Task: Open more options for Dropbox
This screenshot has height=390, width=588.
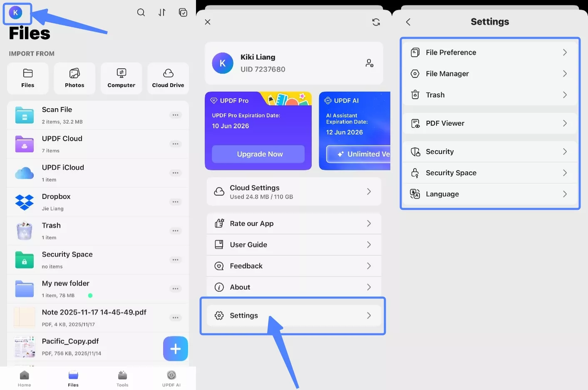Action: [x=176, y=202]
